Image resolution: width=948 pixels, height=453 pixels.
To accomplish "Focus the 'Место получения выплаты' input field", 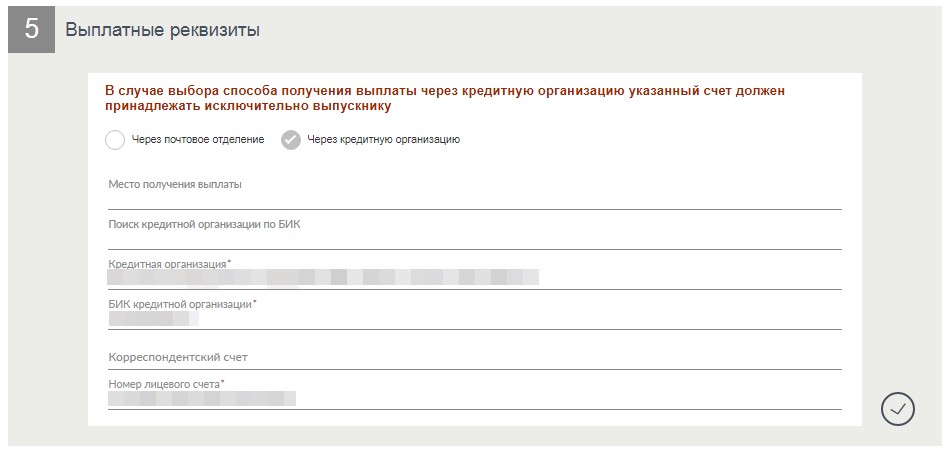I will coord(474,198).
